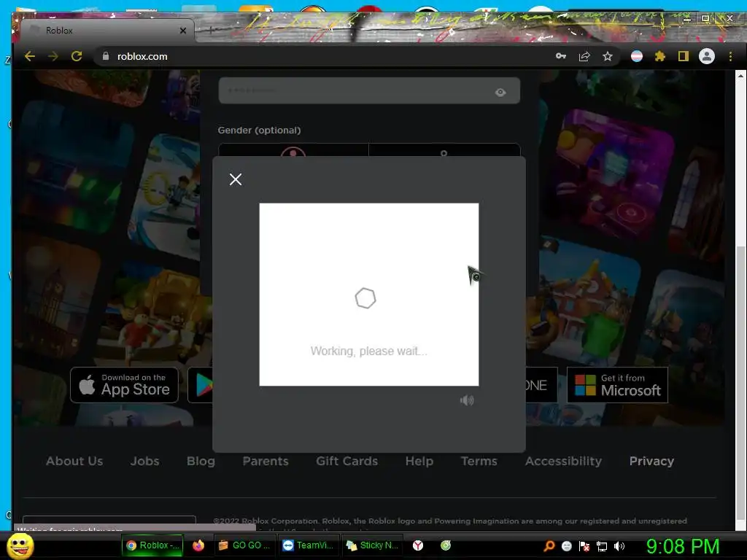Click the search magnifier tray icon
The height and width of the screenshot is (560, 747).
coord(549,545)
